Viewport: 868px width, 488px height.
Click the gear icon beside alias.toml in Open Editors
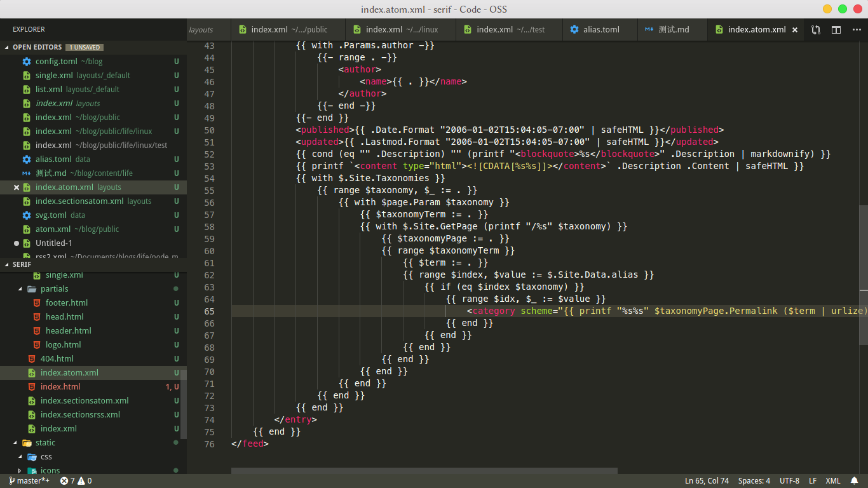[26, 159]
